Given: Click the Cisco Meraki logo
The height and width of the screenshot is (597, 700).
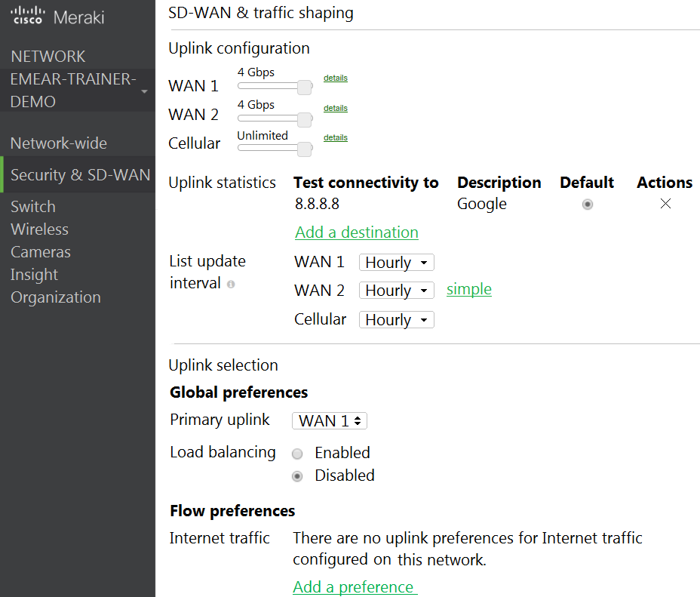Looking at the screenshot, I should [x=57, y=17].
